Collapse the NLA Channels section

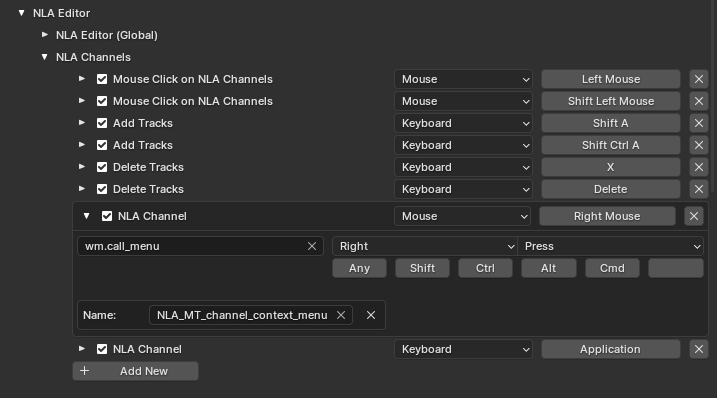(x=45, y=57)
